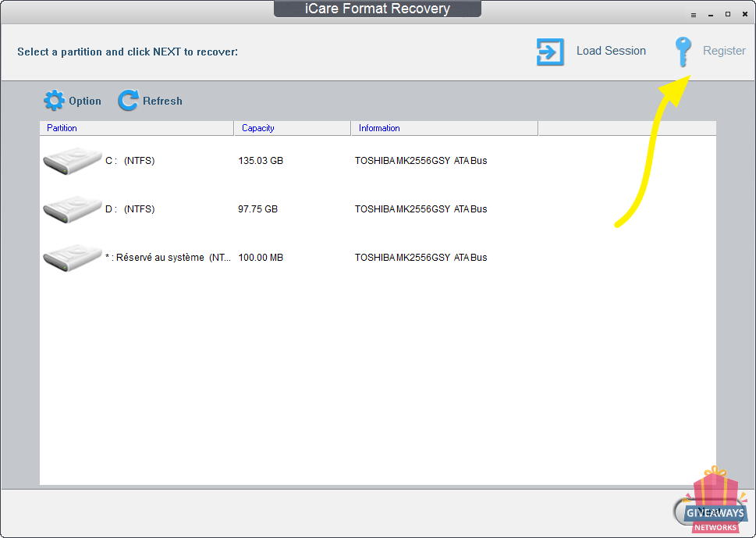Select the D: drive icon
Screen dimensions: 756x538
click(73, 209)
